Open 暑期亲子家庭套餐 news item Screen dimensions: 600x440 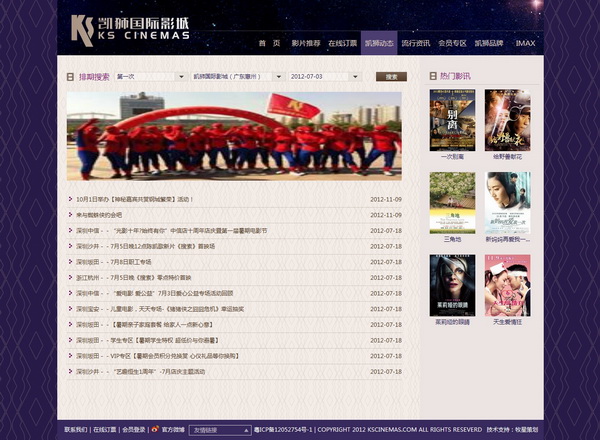pyautogui.click(x=145, y=325)
